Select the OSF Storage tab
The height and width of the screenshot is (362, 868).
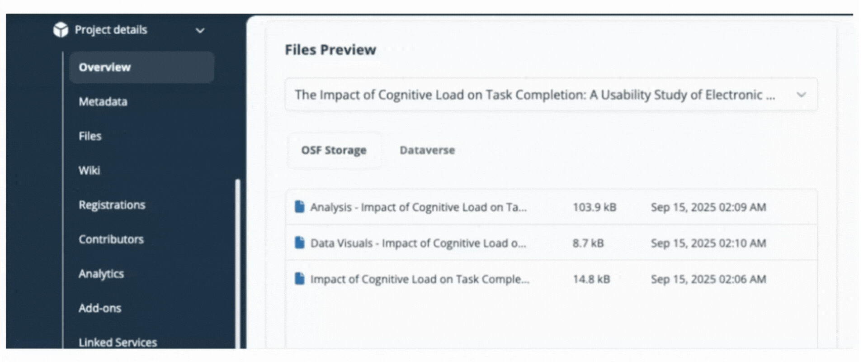coord(334,150)
